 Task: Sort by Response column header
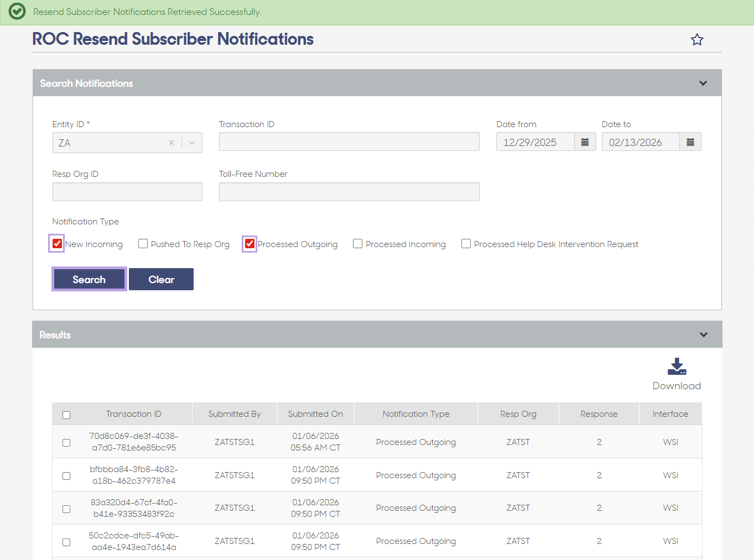pyautogui.click(x=599, y=414)
